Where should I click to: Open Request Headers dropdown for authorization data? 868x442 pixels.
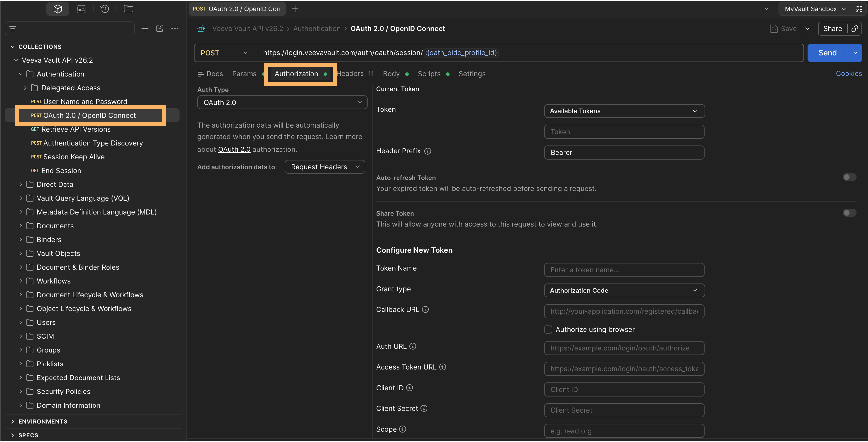click(x=325, y=167)
